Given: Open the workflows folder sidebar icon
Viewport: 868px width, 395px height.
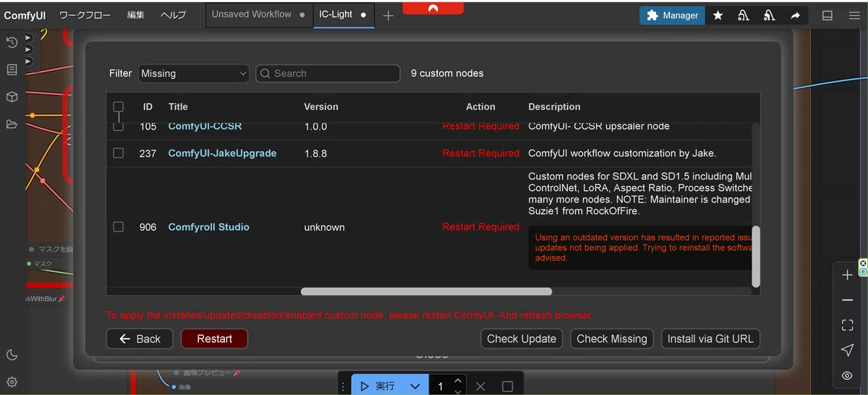Looking at the screenshot, I should 12,124.
